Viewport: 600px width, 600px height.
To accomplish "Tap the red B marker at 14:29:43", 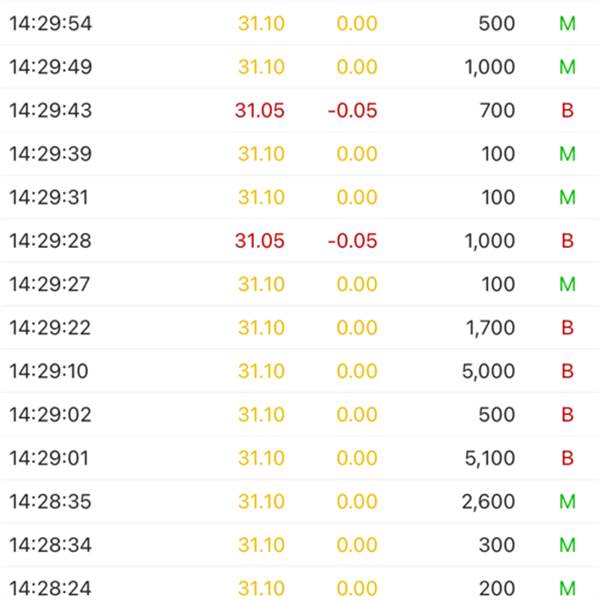I will (567, 111).
